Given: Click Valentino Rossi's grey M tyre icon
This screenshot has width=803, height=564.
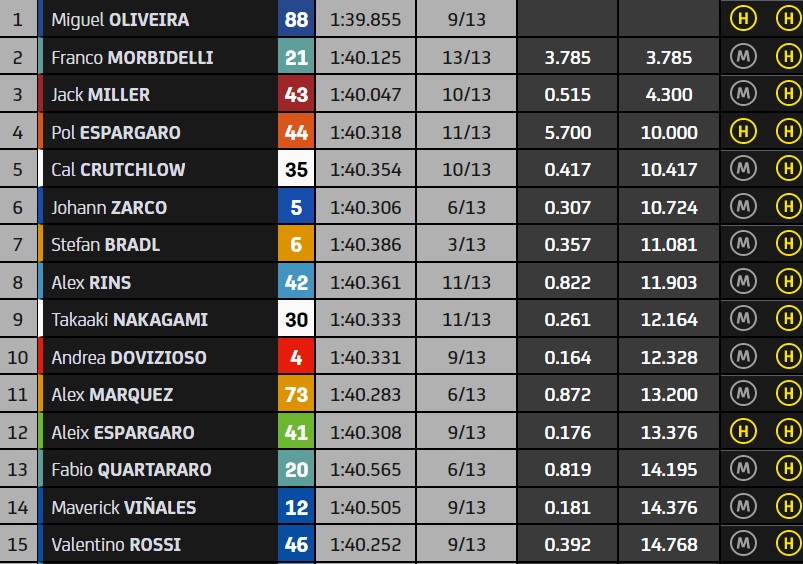Looking at the screenshot, I should [x=743, y=543].
